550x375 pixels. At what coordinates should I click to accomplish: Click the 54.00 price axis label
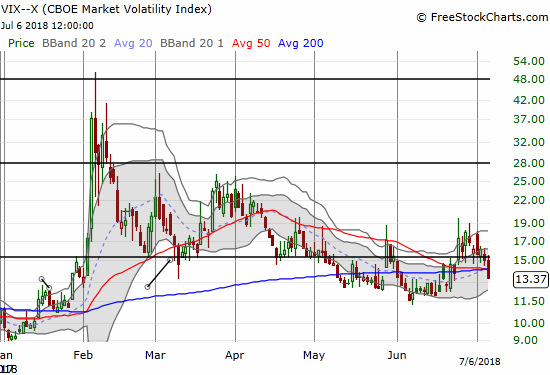click(x=529, y=61)
